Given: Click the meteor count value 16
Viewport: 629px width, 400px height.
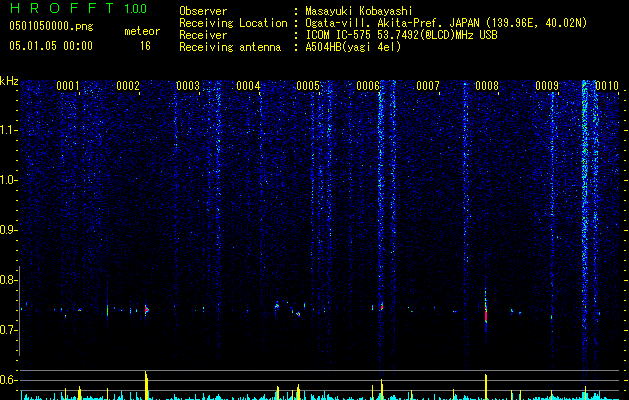Looking at the screenshot, I should coord(145,46).
